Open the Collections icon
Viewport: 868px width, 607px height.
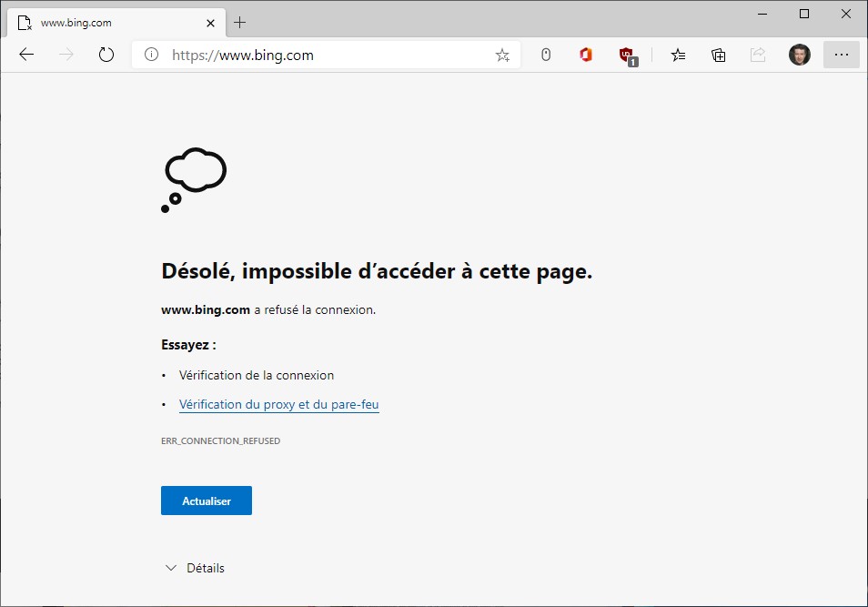(719, 55)
